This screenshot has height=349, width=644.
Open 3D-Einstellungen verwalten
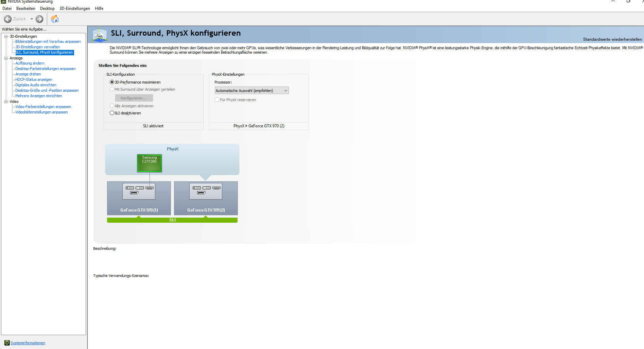38,47
